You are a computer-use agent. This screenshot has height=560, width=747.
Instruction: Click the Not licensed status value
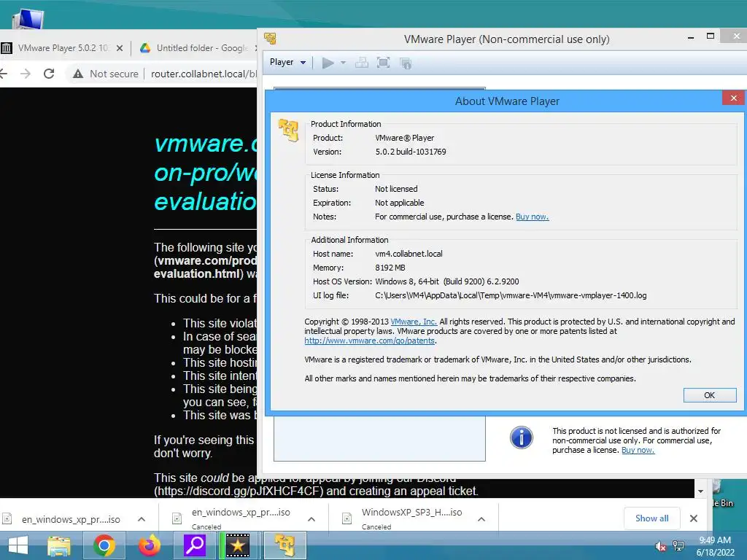(x=396, y=189)
